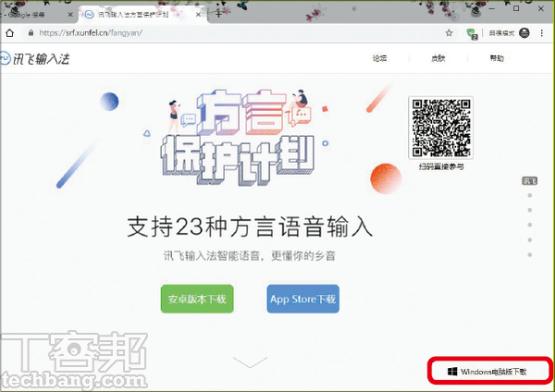Select the top 讯飞 page indicator
Image resolution: width=555 pixels, height=392 pixels.
pyautogui.click(x=529, y=181)
